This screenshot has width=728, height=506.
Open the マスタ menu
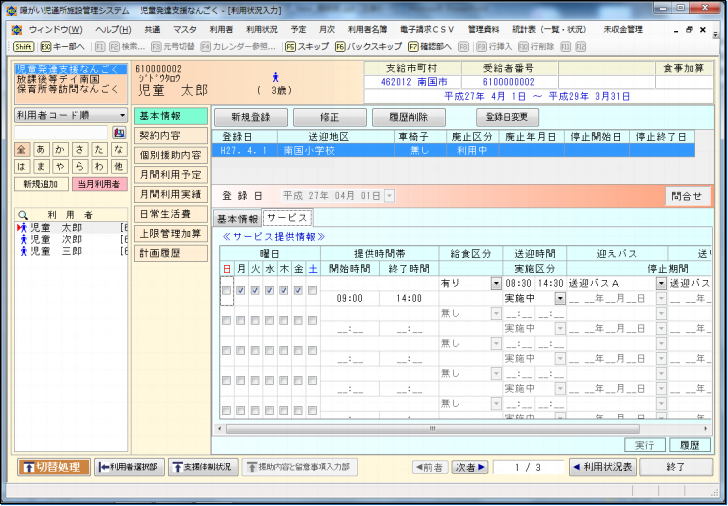coord(184,30)
